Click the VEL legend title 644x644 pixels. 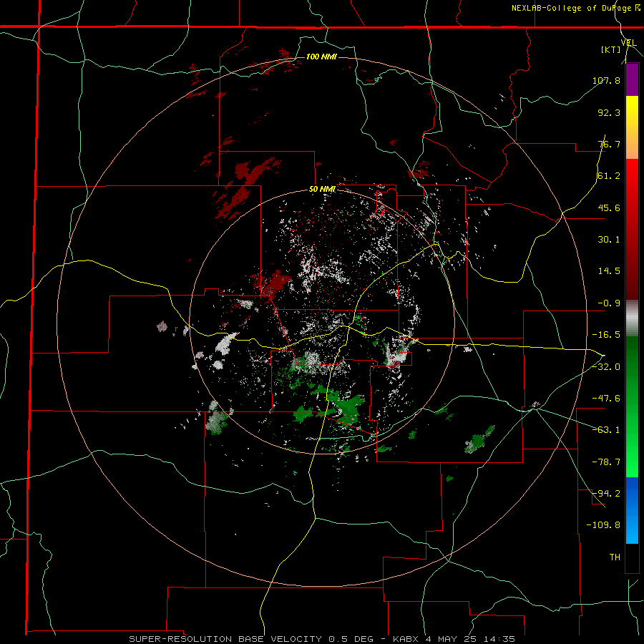coord(628,42)
